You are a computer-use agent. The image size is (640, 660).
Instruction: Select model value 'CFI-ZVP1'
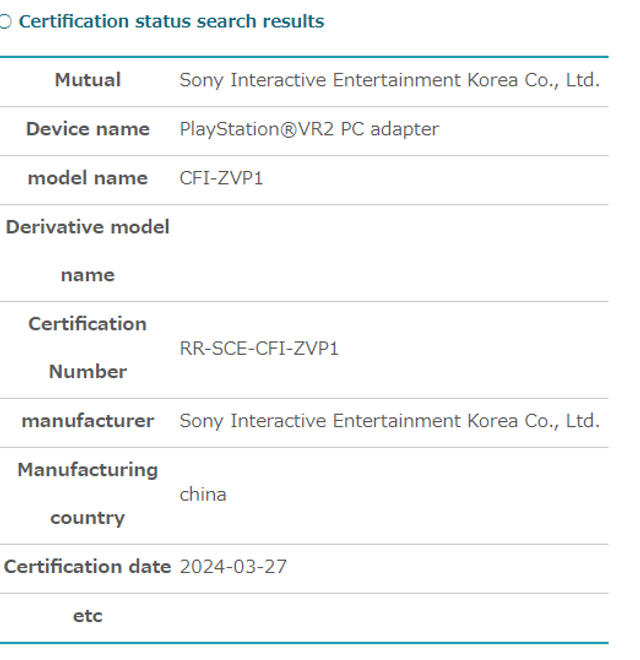(221, 178)
